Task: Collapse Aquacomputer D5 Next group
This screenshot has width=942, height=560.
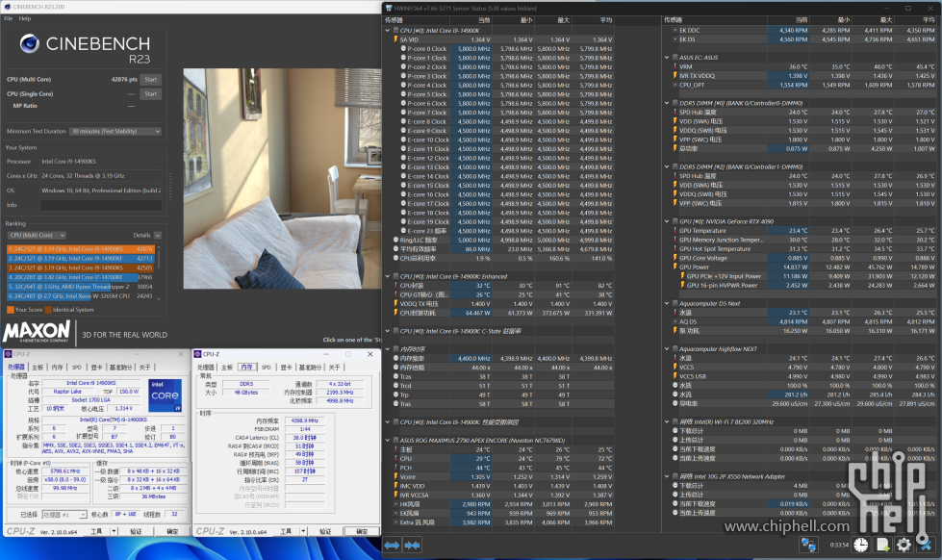Action: tap(667, 303)
